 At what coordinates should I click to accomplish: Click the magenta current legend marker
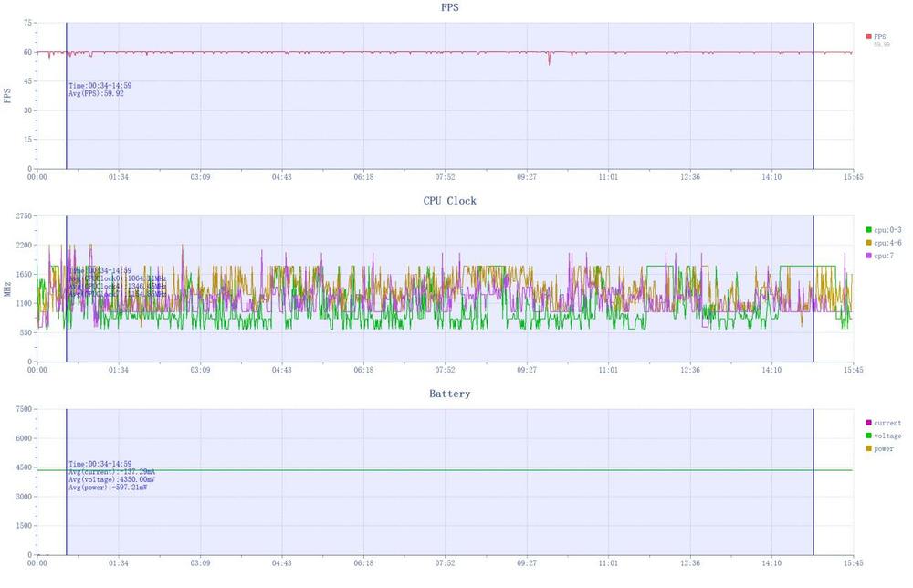868,423
